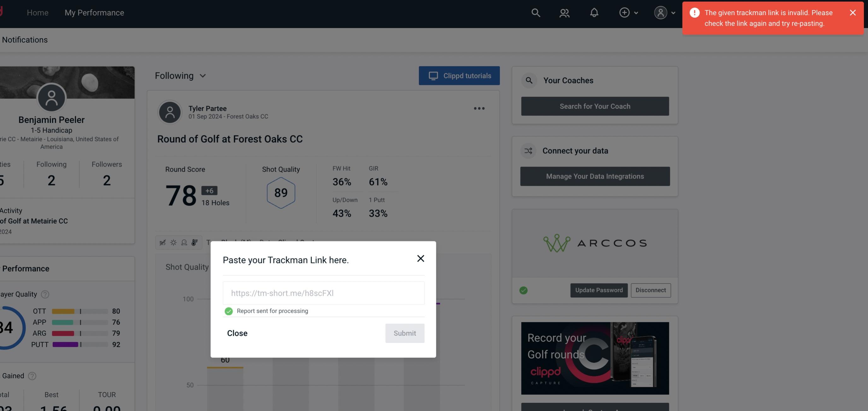The height and width of the screenshot is (411, 868).
Task: Expand the add content plus dropdown arrow
Action: (x=636, y=12)
